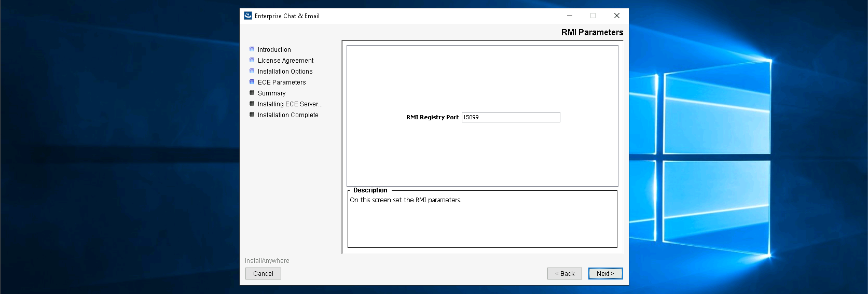Select the Installation Options step label
Image resolution: width=868 pixels, height=294 pixels.
coord(285,72)
